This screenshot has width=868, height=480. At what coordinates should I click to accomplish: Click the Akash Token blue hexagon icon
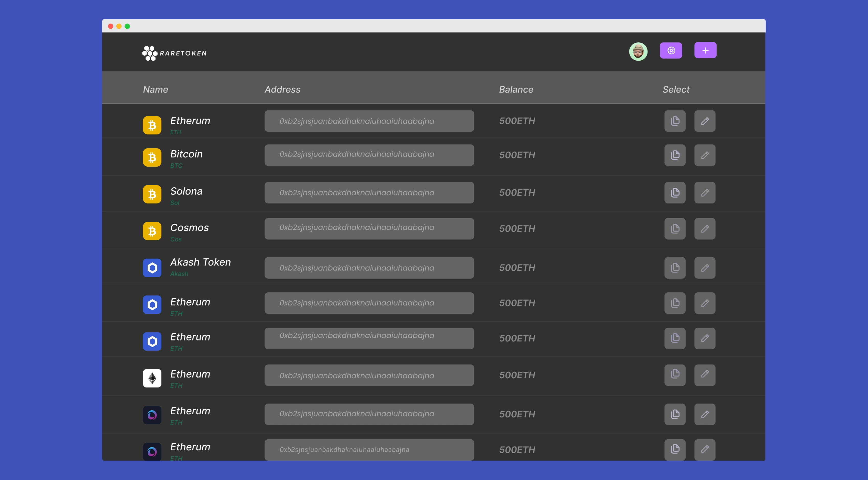pos(152,268)
